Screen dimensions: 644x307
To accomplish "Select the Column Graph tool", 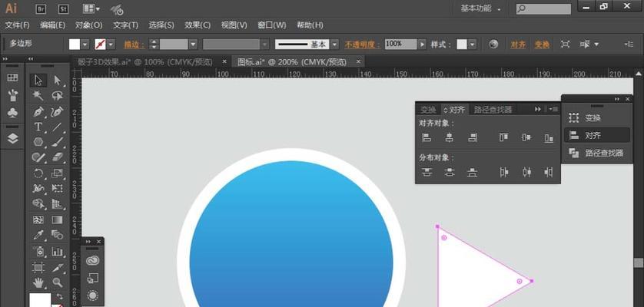I will [x=57, y=251].
